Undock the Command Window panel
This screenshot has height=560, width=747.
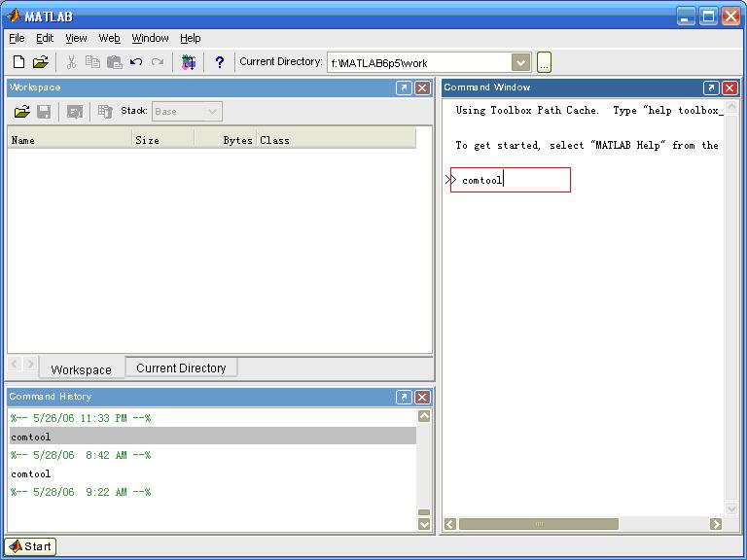pyautogui.click(x=711, y=87)
